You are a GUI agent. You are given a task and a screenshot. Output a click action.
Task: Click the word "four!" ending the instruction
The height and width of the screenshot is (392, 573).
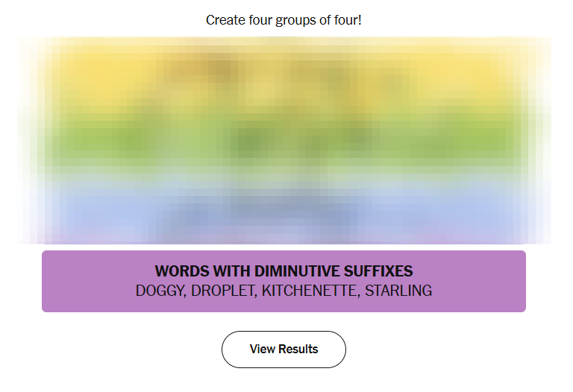point(346,20)
